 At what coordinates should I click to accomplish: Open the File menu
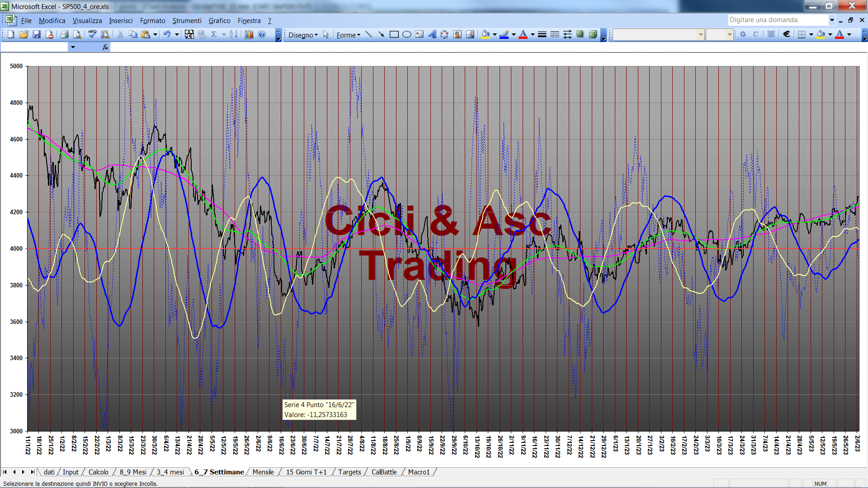(x=26, y=20)
